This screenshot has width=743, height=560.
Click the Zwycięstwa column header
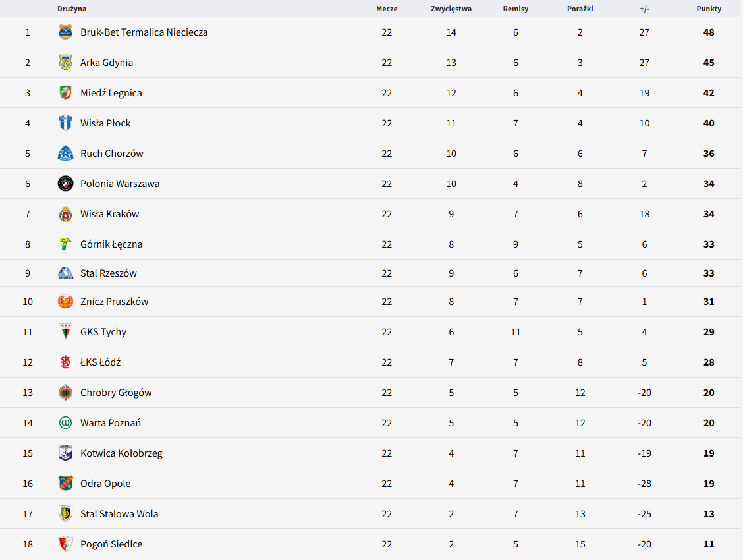451,9
